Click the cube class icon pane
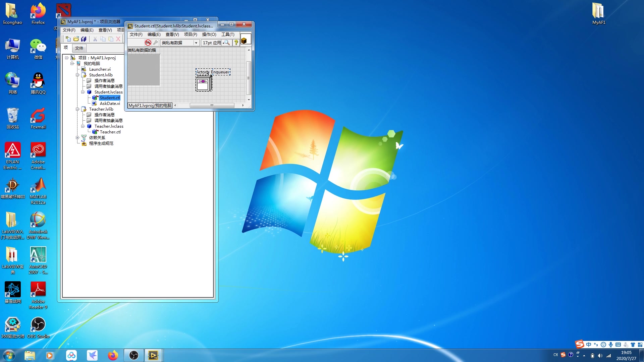 [x=246, y=40]
